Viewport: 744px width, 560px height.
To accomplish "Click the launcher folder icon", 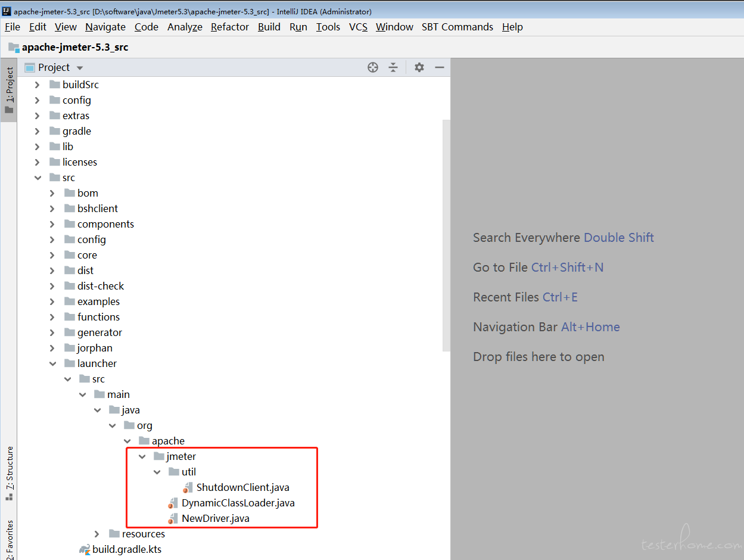I will click(69, 363).
